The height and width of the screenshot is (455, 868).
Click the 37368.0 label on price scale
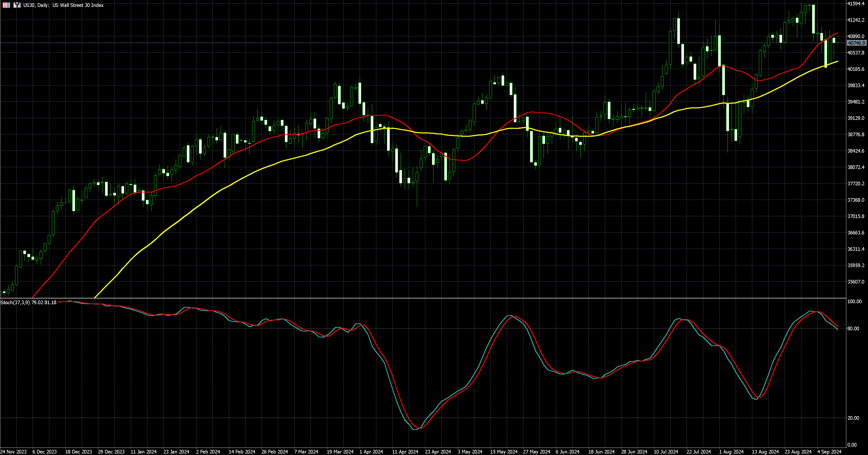pos(855,200)
